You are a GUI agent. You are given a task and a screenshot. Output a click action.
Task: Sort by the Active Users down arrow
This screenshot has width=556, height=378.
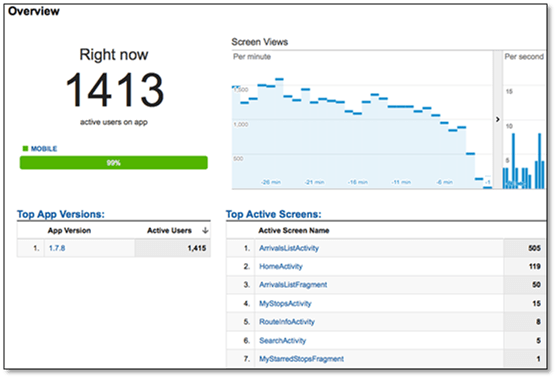205,230
